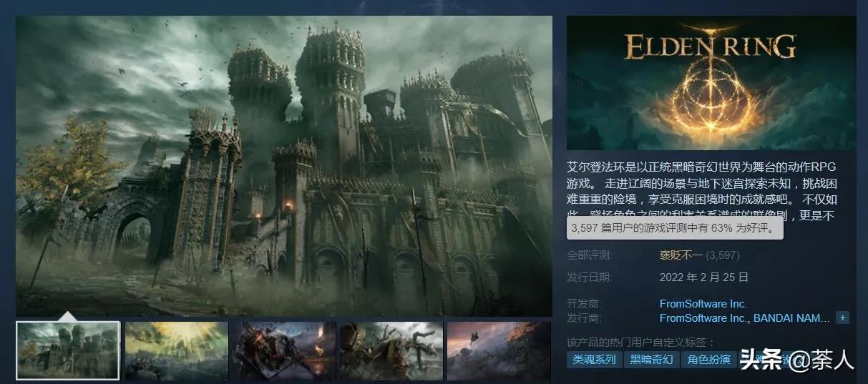The height and width of the screenshot is (384, 868).
Task: Click the 发行日期 label
Action: point(590,277)
